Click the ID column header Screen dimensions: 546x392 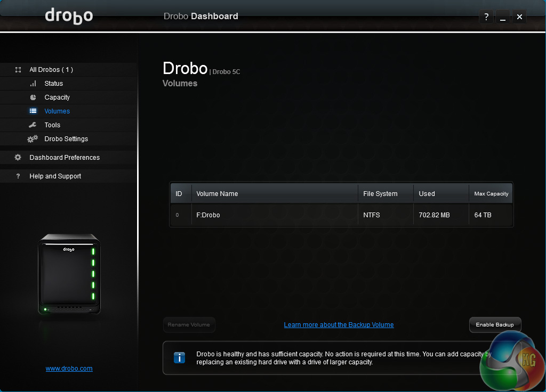point(181,194)
